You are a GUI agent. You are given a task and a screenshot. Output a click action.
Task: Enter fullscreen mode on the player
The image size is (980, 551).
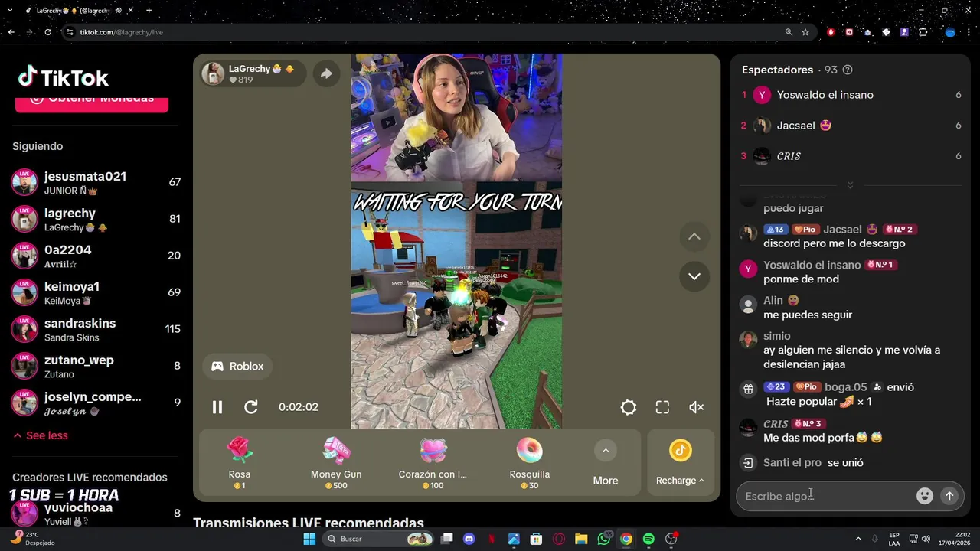pyautogui.click(x=662, y=407)
